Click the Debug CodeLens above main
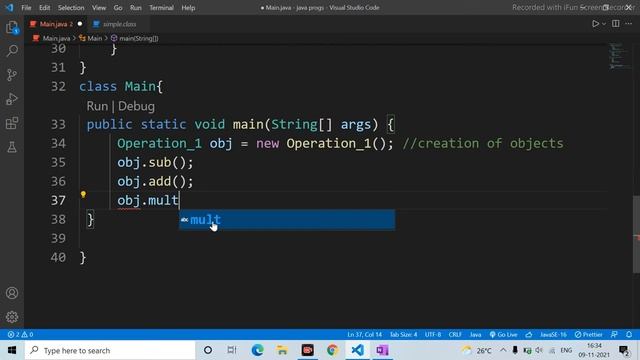The image size is (640, 360). [136, 106]
